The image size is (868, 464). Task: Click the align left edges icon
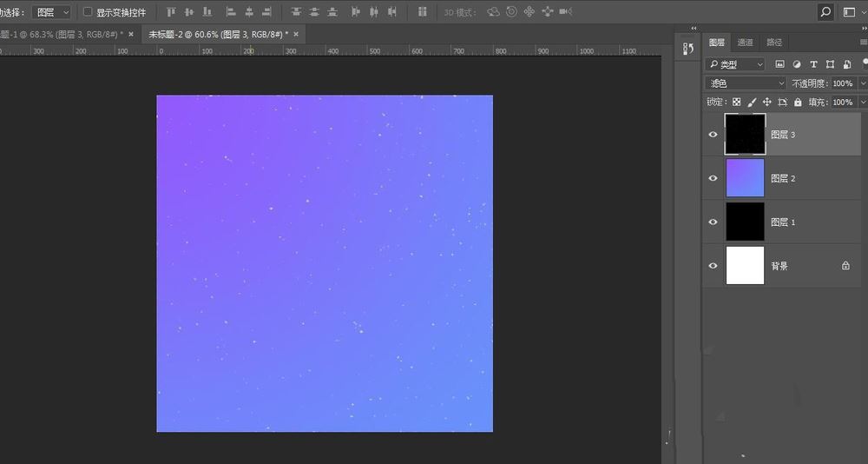point(232,11)
